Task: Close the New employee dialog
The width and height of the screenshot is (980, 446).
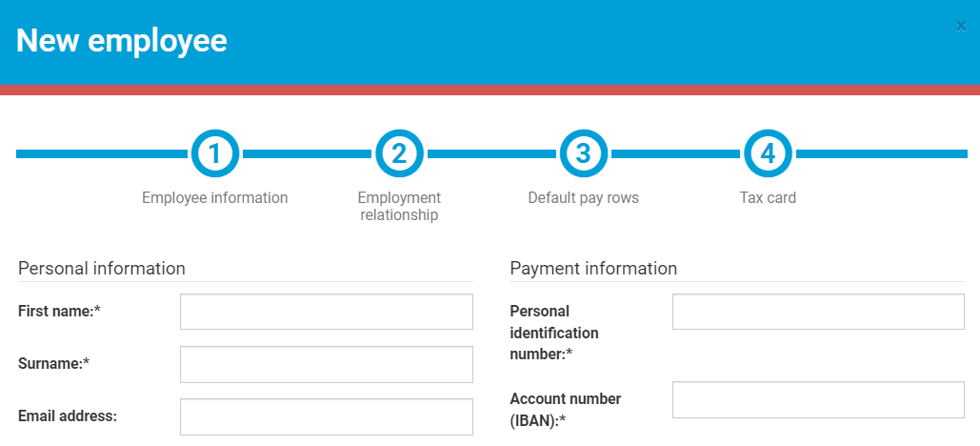Action: click(x=961, y=27)
